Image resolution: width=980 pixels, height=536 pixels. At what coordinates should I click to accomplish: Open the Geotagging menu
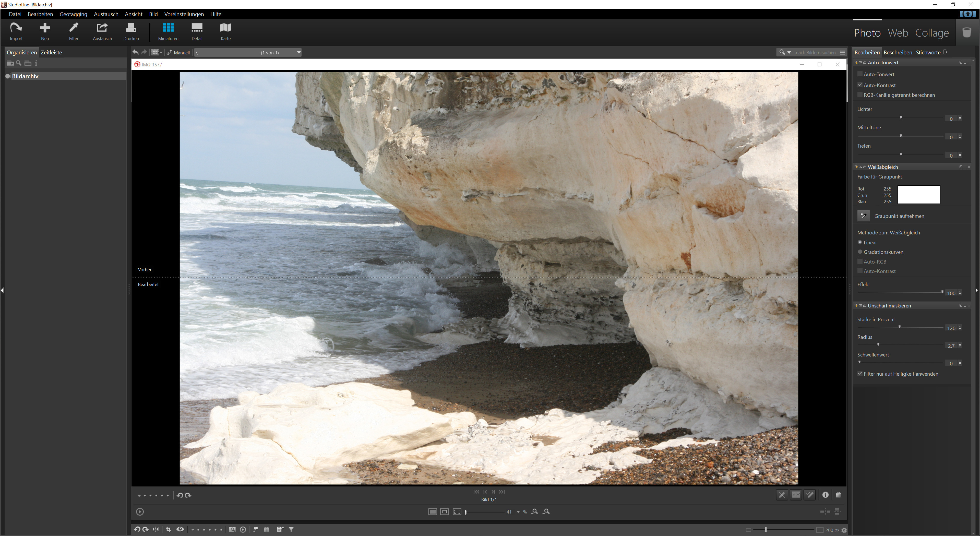pos(74,14)
